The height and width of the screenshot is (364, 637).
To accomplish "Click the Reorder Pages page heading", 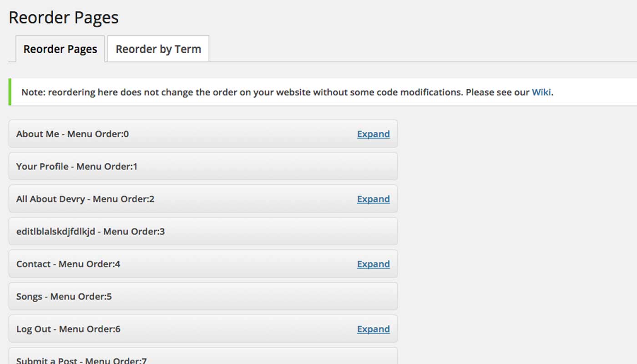I will [63, 17].
